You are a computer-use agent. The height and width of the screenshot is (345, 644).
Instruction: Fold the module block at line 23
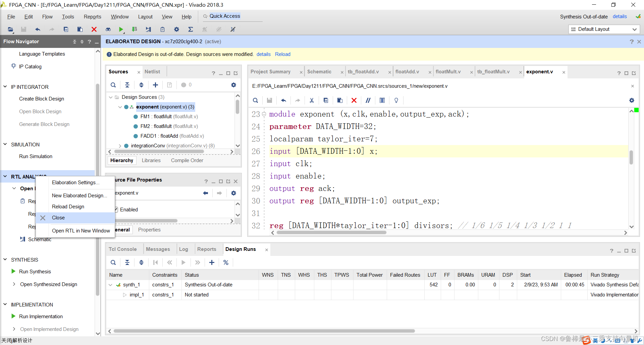[x=264, y=114]
